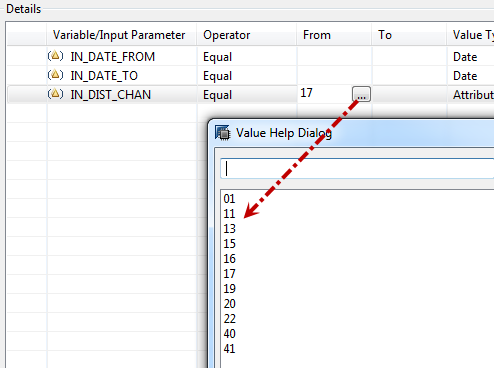Select value 11 in the value list

coord(229,214)
